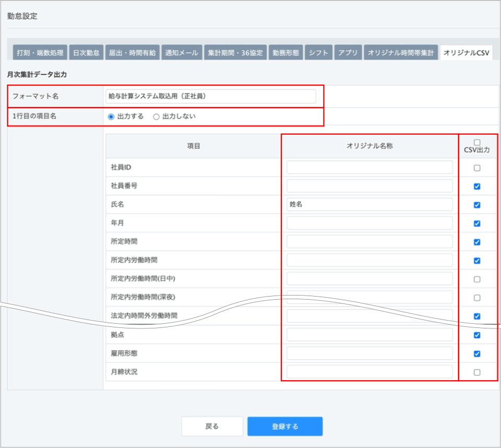Select the 出力する radio button
501x448 pixels.
[x=111, y=117]
